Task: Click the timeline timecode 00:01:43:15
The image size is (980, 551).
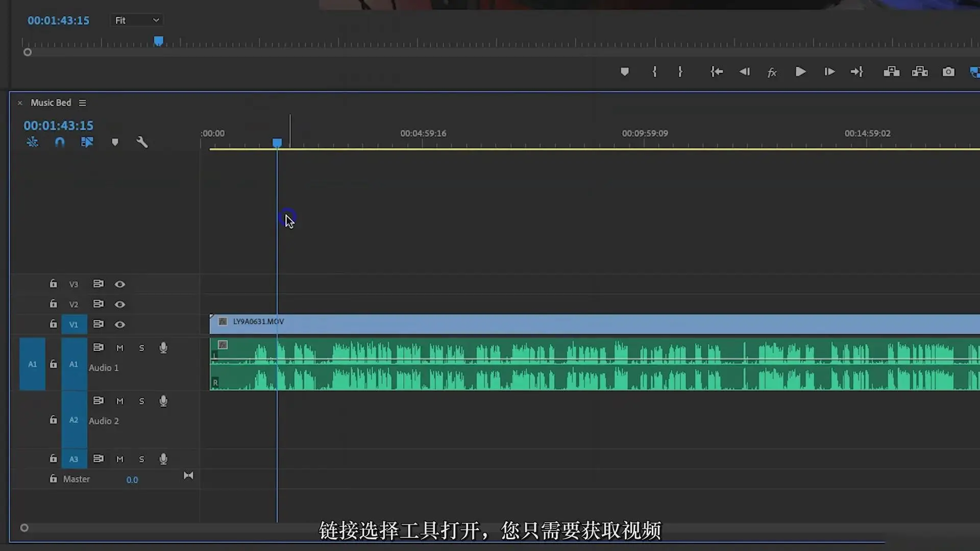Action: (58, 126)
